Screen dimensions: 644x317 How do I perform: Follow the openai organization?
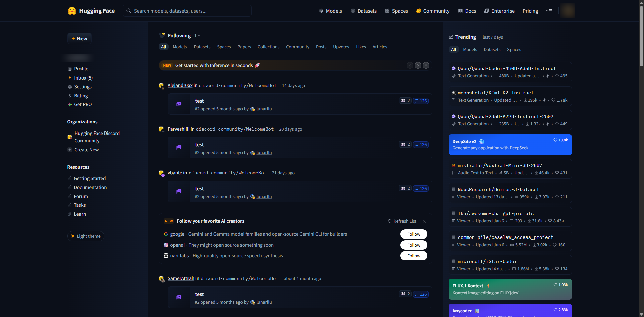coord(414,245)
